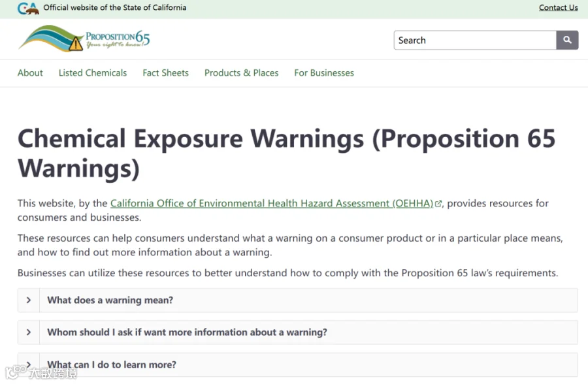Open What can I do to learn more? title
Viewport: 588px width, 384px height.
(x=112, y=364)
